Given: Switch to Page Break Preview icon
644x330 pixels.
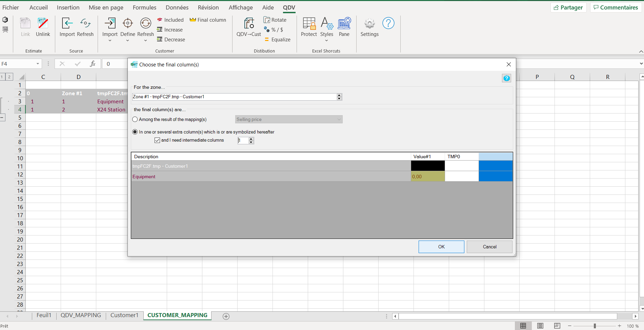Looking at the screenshot, I should pyautogui.click(x=557, y=326).
